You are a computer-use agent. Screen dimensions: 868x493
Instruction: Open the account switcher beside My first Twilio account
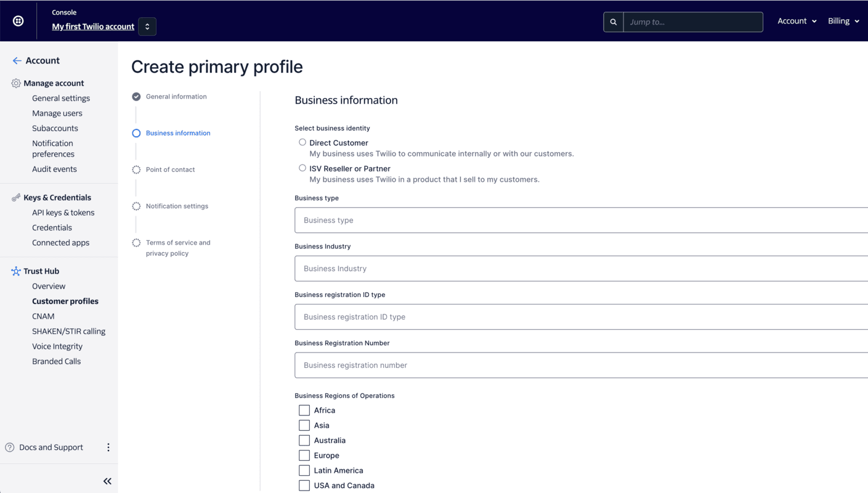[147, 26]
